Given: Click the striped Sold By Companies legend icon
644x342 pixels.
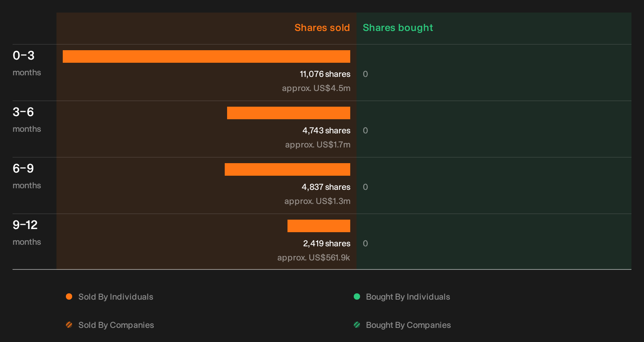Looking at the screenshot, I should (x=69, y=325).
